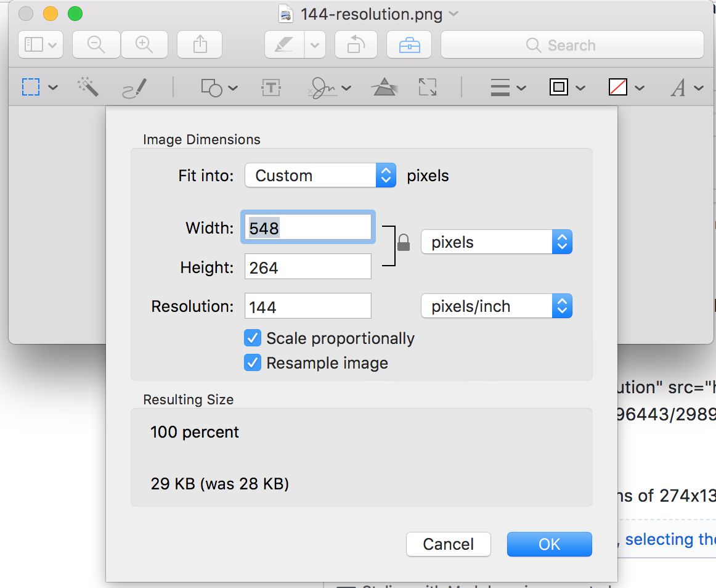
Task: Click the gray close window button
Action: pyautogui.click(x=26, y=14)
